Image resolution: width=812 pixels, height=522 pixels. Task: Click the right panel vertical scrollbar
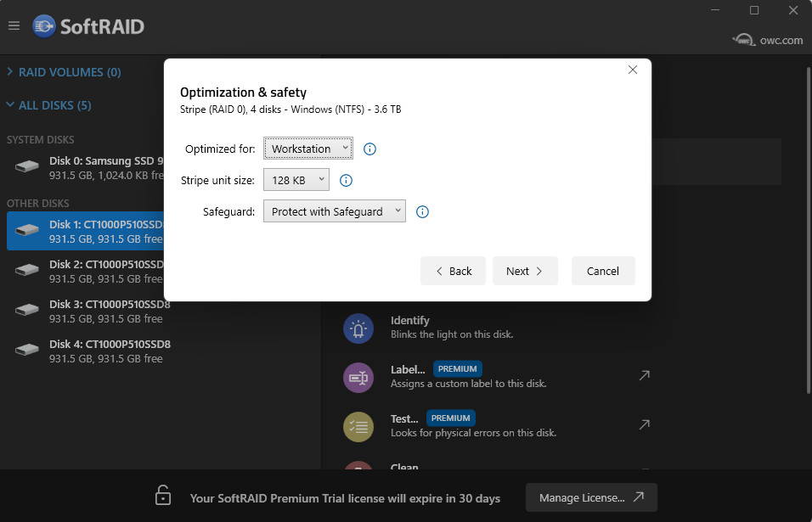coord(808,230)
